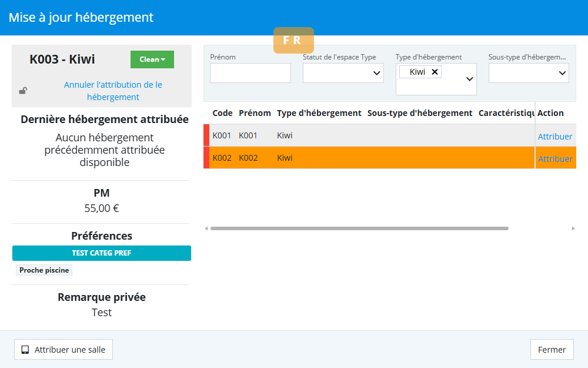Sort by the Code column header
The image size is (588, 368).
222,113
